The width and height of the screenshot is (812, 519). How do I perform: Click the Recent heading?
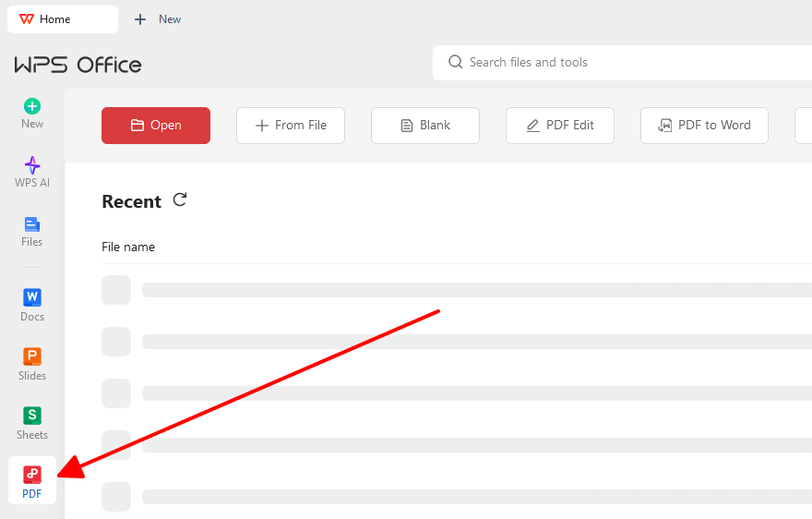pyautogui.click(x=132, y=201)
